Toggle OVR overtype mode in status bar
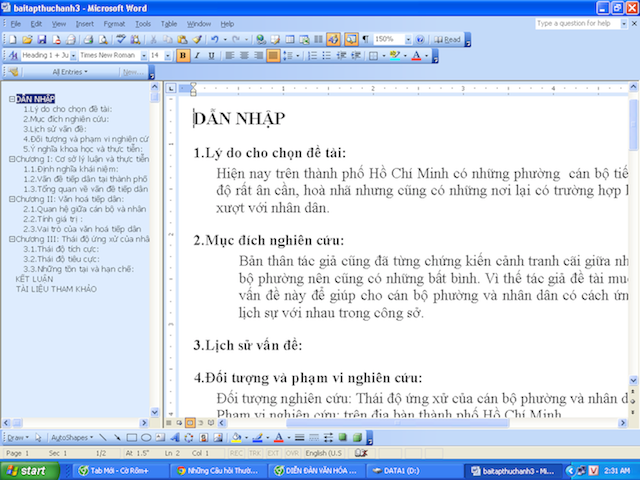The image size is (640, 480). (292, 453)
